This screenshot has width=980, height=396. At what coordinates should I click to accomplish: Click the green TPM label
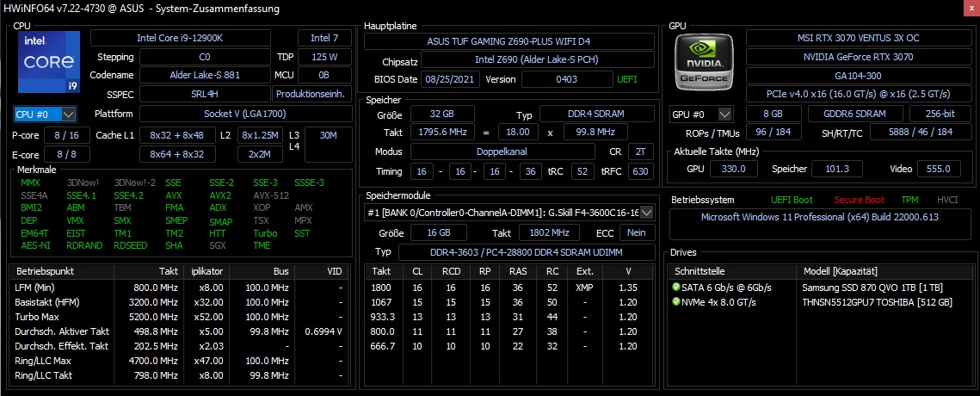point(910,200)
